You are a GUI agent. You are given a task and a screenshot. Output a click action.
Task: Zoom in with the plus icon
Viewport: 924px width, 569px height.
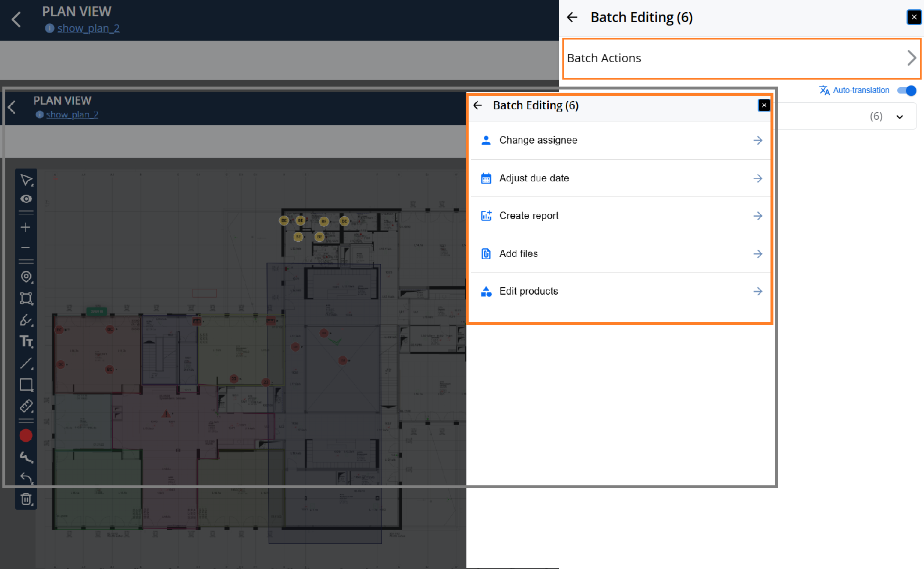point(26,227)
